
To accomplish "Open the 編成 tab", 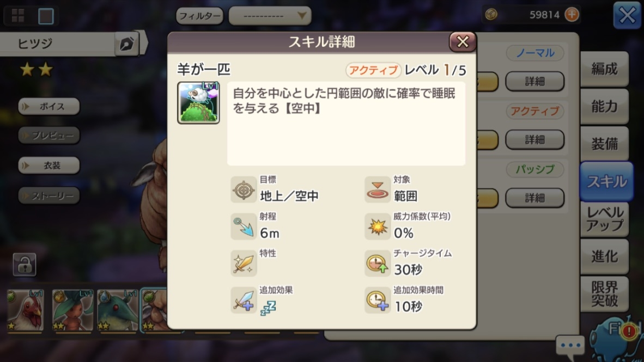I will tap(604, 69).
